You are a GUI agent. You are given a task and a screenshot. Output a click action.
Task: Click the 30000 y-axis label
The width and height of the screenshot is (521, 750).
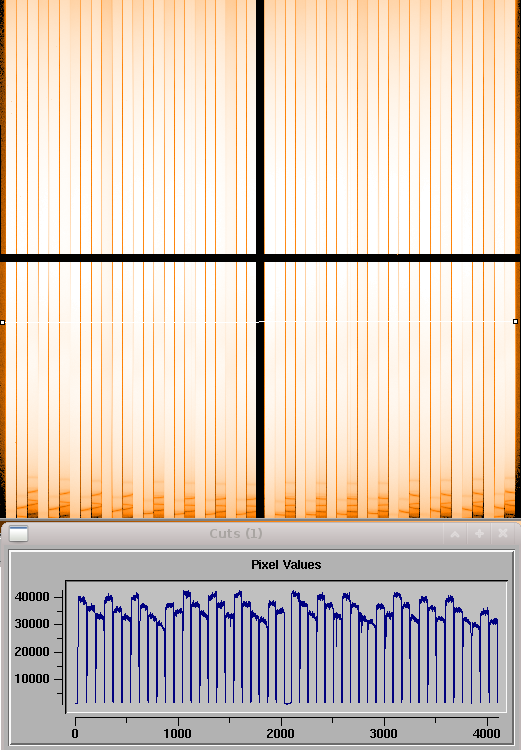pyautogui.click(x=32, y=624)
